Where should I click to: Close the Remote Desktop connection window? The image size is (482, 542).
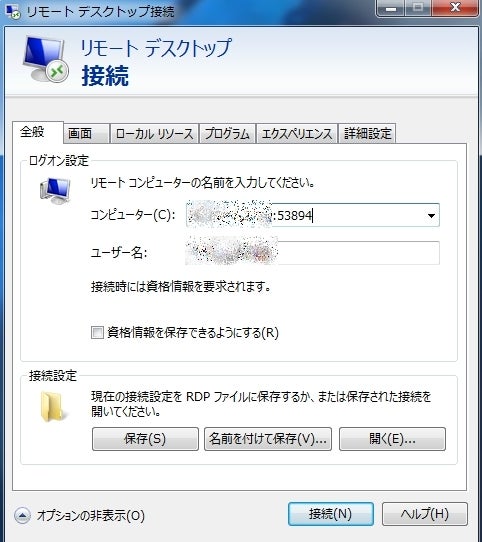point(455,8)
